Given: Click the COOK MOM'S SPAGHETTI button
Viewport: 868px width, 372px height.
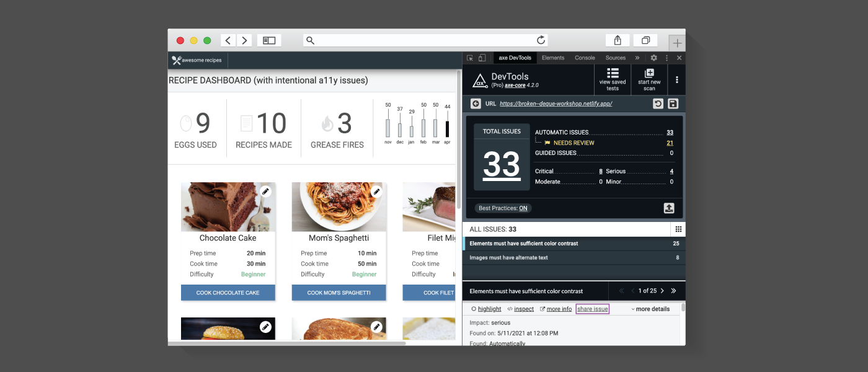Looking at the screenshot, I should 339,292.
